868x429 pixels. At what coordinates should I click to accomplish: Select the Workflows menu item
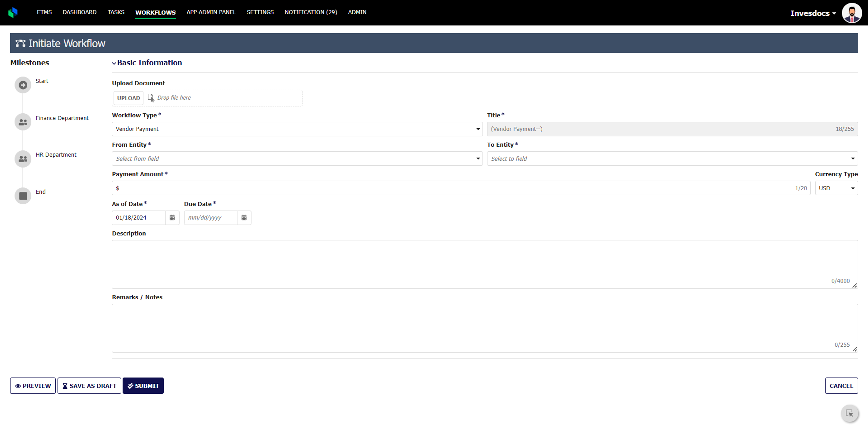[155, 12]
